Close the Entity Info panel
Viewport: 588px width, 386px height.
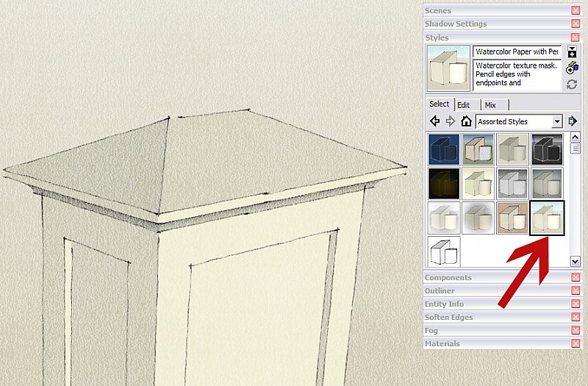pyautogui.click(x=576, y=304)
